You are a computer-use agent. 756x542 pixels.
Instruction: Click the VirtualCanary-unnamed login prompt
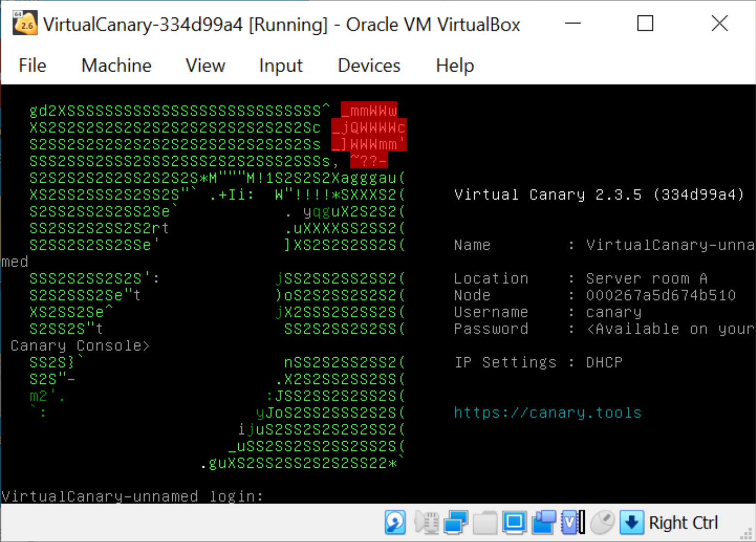pos(132,496)
